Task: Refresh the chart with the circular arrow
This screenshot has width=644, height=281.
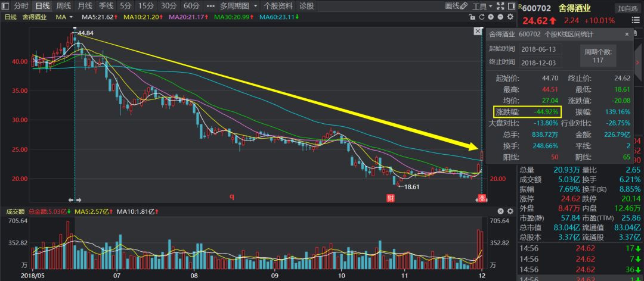Action: 482,17
